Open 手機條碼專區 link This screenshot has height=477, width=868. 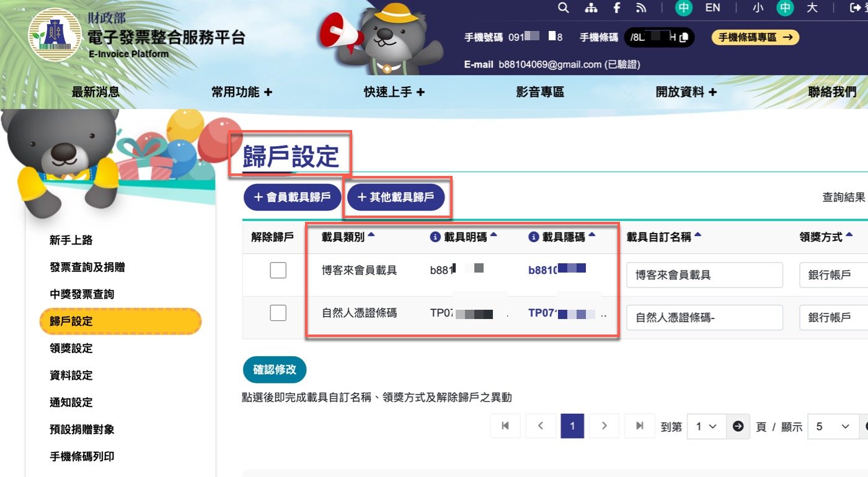click(755, 38)
